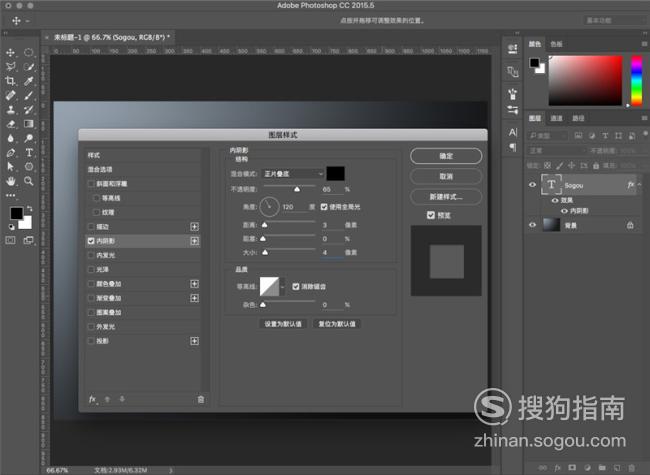Screen dimensions: 650x475
Task: Open the workspace switcher dropdown top right
Action: pos(616,20)
